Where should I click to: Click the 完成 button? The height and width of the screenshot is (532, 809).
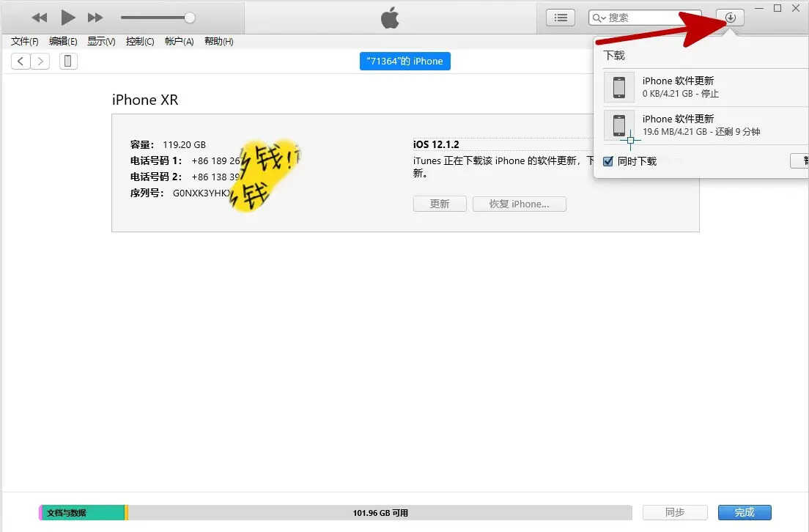[745, 512]
